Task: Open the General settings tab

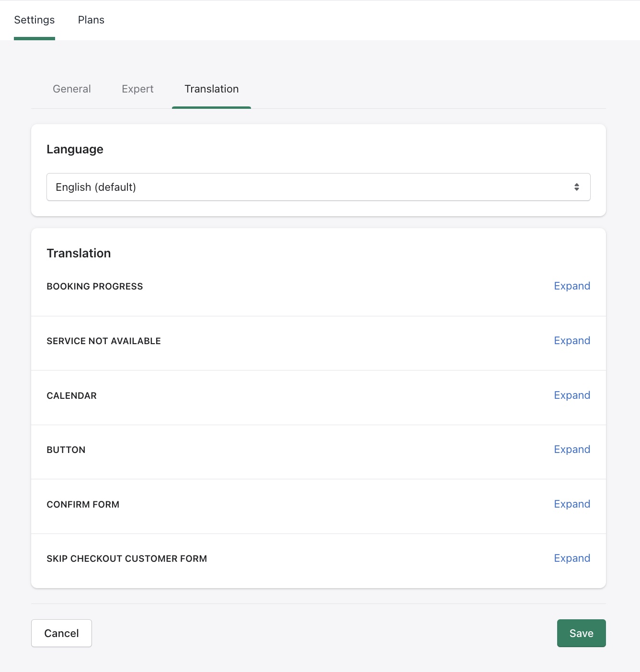Action: tap(72, 89)
